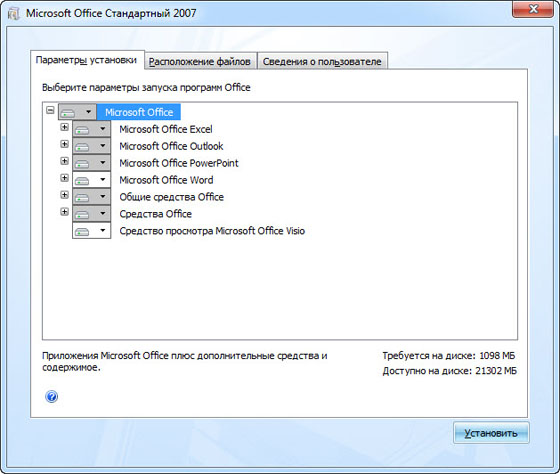Open install option dropdown for Средства Office
Viewport: 560px width, 474px height.
tap(91, 214)
